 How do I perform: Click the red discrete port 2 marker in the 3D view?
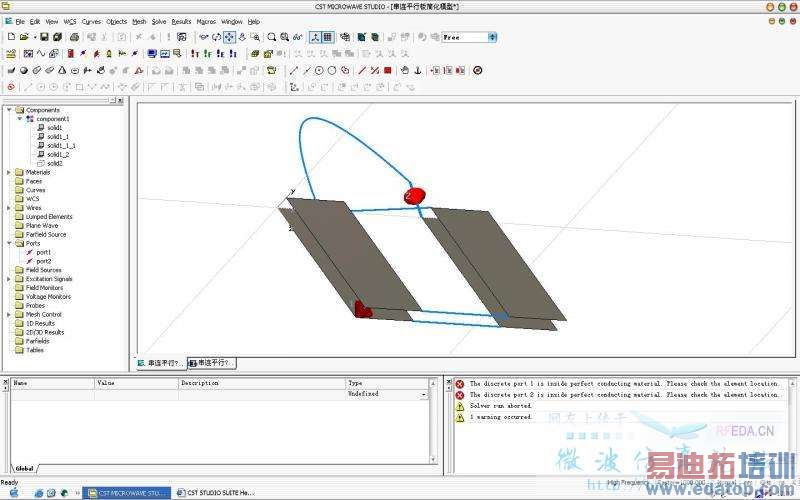point(414,196)
